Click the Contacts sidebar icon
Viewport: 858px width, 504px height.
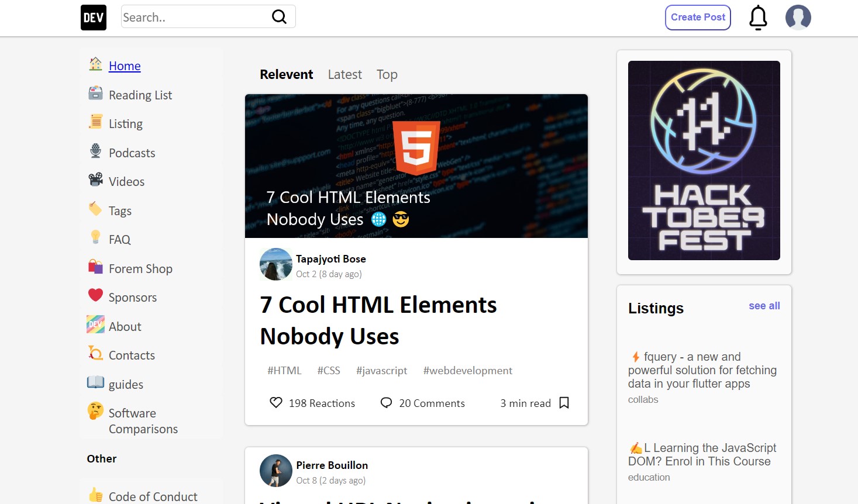point(95,354)
